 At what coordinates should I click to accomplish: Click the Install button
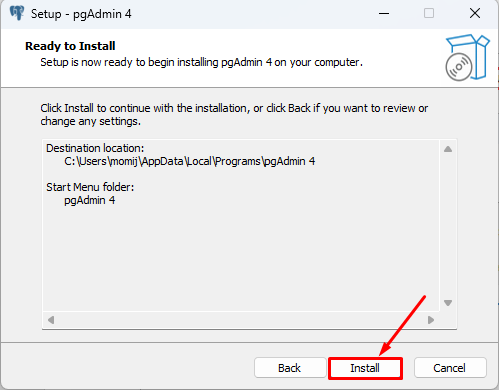(365, 368)
